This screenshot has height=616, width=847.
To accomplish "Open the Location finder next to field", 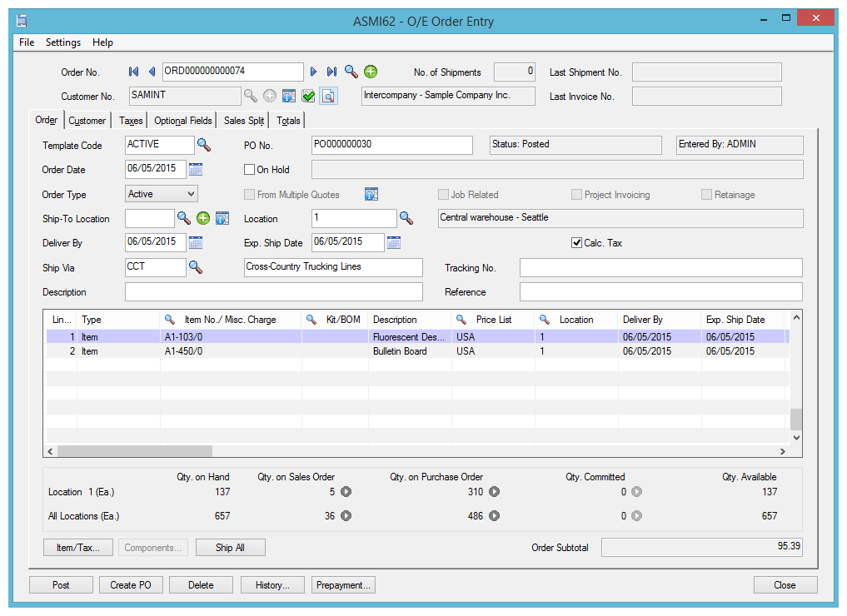I will pyautogui.click(x=406, y=218).
